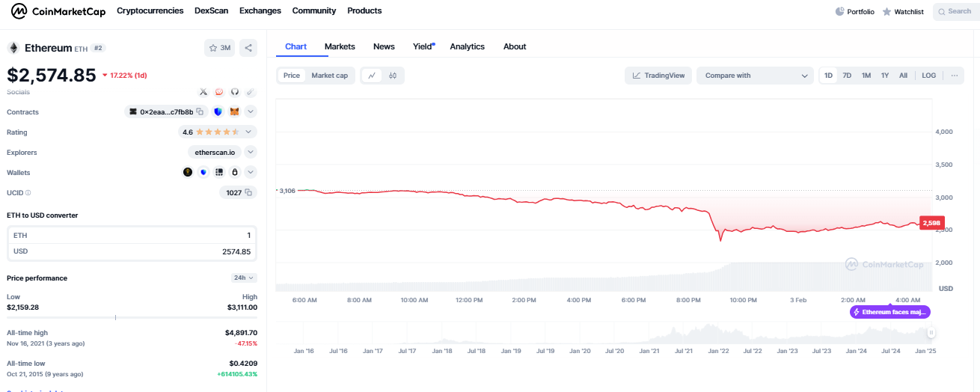The image size is (980, 392).
Task: Open the X (Twitter) social link icon
Action: [203, 92]
